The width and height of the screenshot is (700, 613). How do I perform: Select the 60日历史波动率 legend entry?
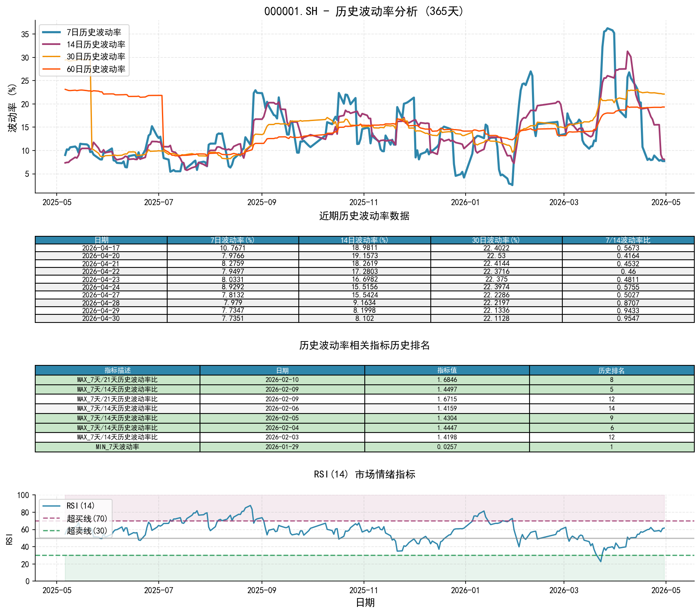tap(84, 69)
